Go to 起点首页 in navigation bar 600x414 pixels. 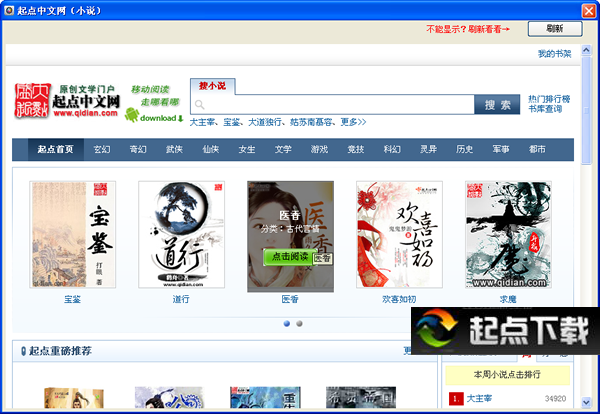tap(55, 149)
